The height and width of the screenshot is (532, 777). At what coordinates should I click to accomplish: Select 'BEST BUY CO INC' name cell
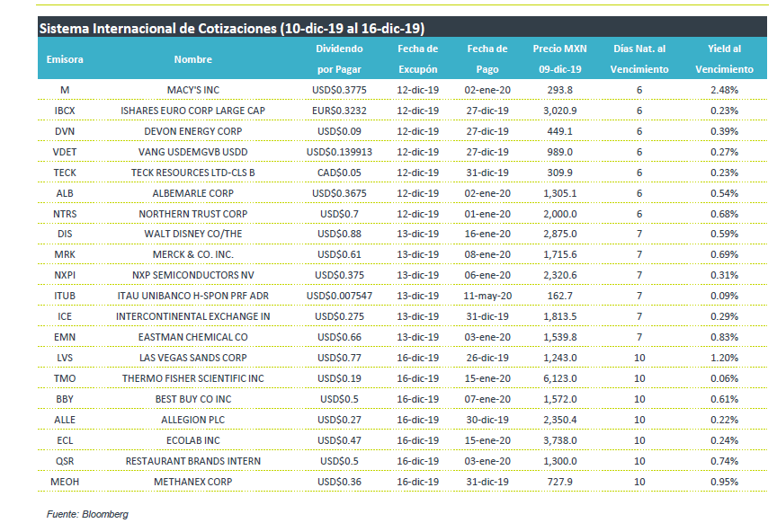192,400
